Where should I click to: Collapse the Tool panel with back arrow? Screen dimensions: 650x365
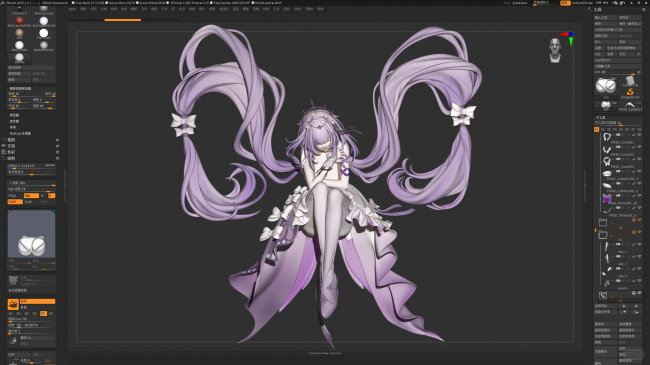590,9
